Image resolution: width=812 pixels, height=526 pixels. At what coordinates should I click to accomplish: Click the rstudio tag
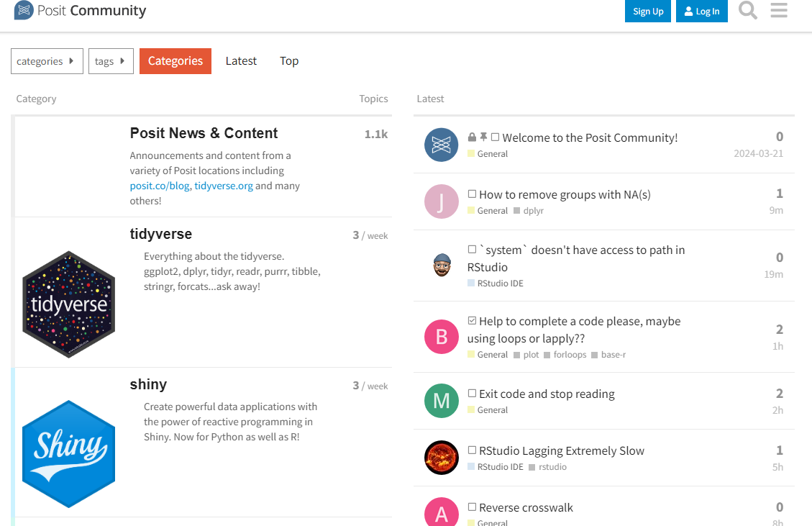tap(547, 467)
